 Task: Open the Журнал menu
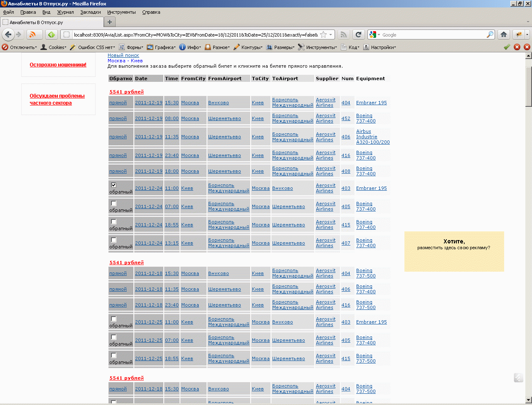pyautogui.click(x=65, y=12)
